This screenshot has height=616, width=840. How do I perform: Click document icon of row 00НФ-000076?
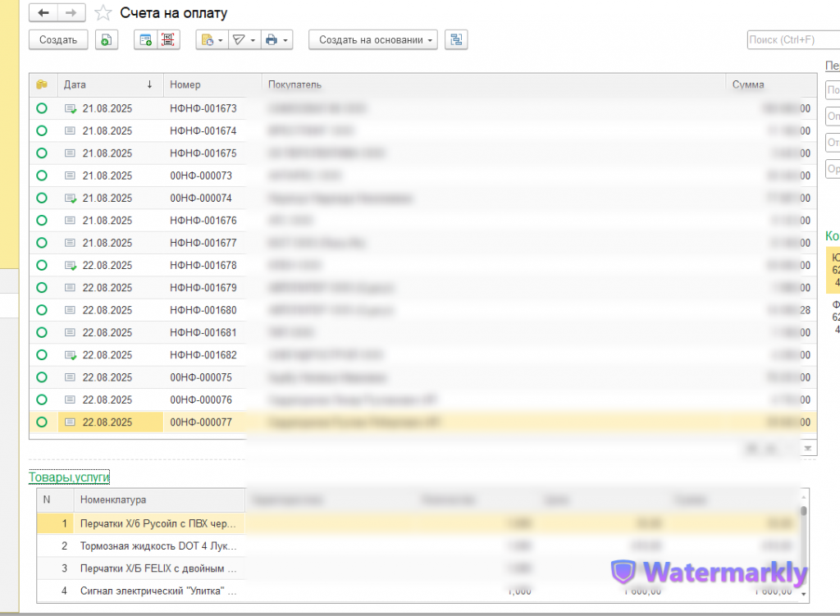(x=70, y=400)
